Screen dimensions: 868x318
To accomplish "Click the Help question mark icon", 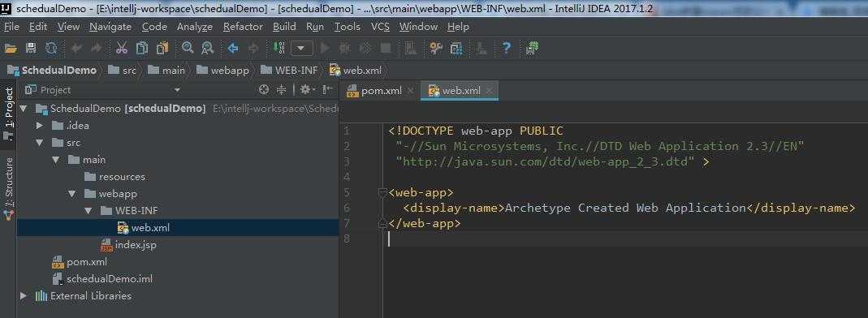I will pos(506,49).
